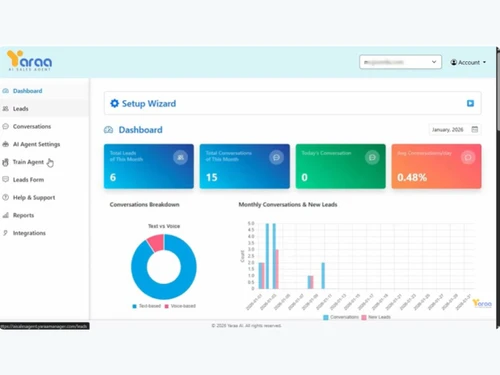This screenshot has height=375, width=500.
Task: Go to Leads in the sidebar
Action: click(x=44, y=109)
